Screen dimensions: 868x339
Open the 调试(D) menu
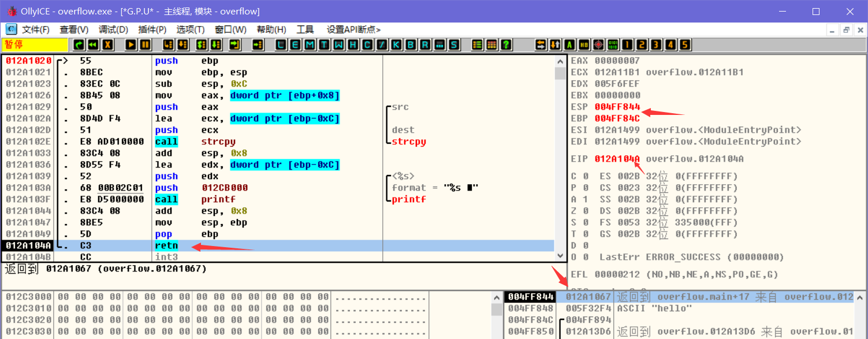(x=114, y=29)
